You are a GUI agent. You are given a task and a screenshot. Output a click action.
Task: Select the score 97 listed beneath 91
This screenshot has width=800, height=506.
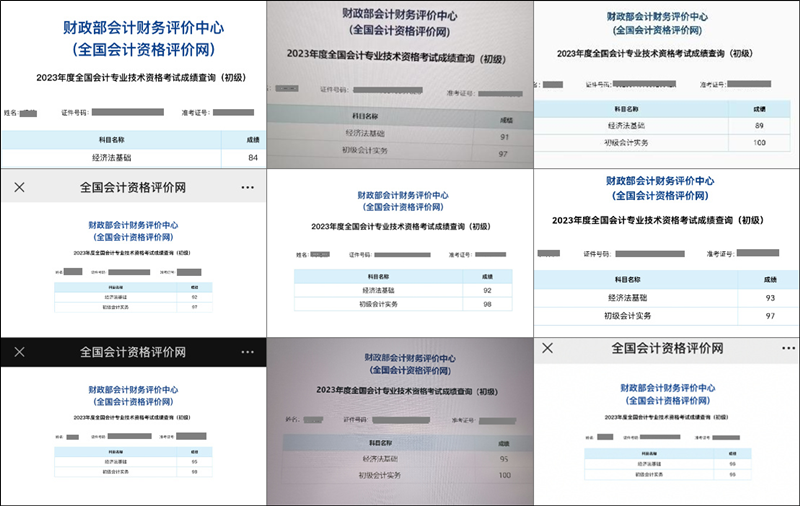(x=503, y=154)
